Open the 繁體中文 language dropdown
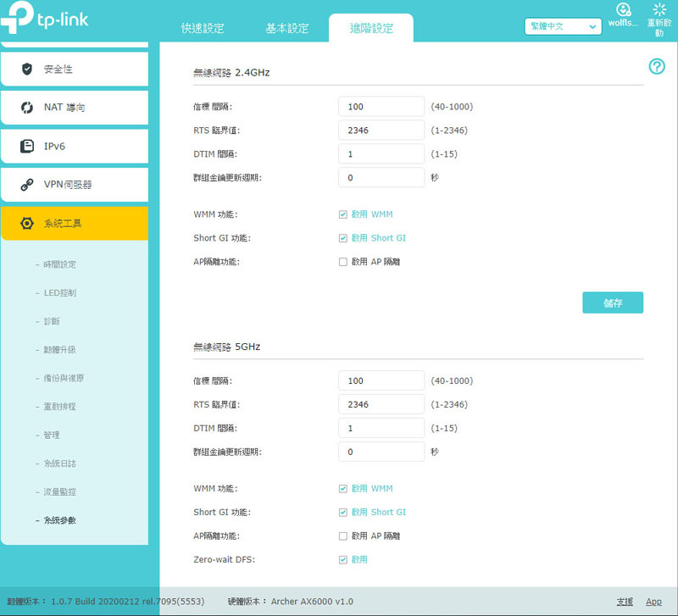The image size is (678, 616). click(x=563, y=27)
